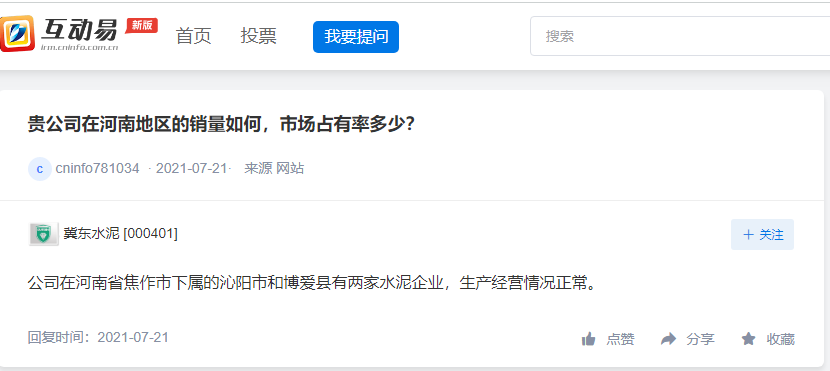Click the star 收藏 icon
This screenshot has height=371, width=830.
coord(748,339)
